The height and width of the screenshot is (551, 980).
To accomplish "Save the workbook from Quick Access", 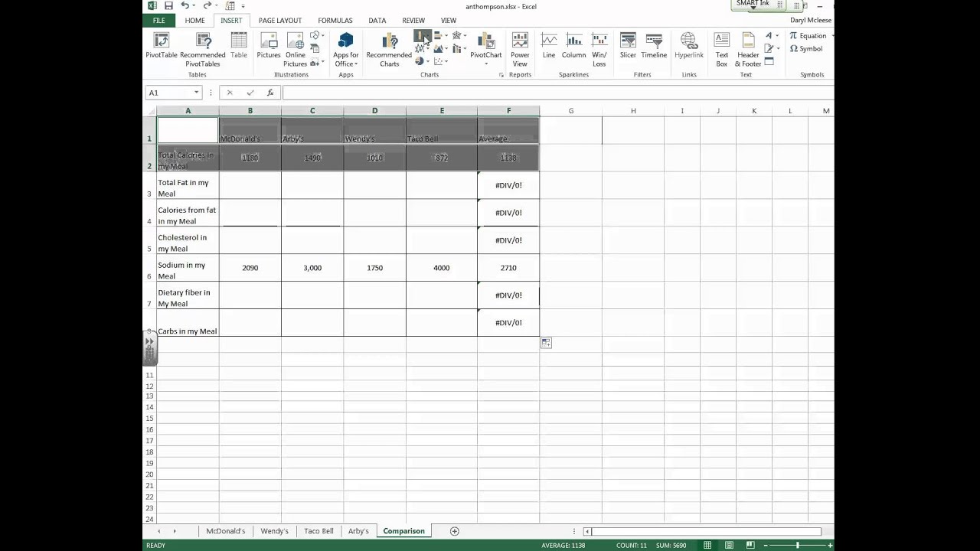I will click(168, 6).
